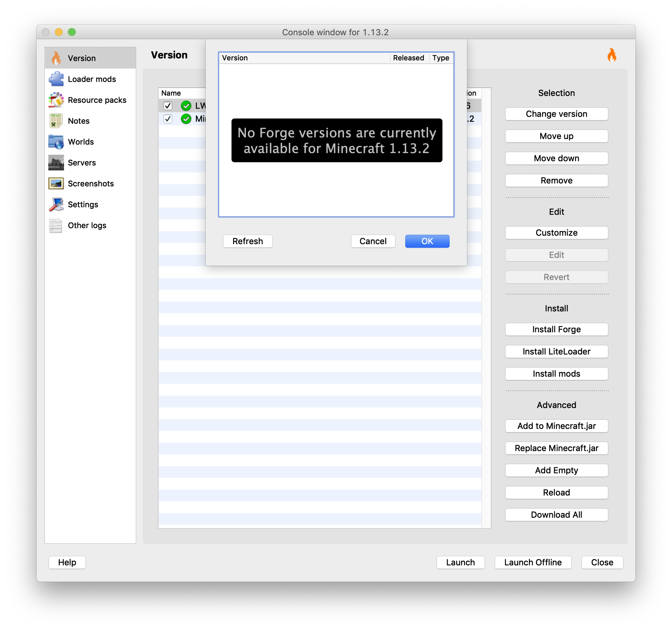The width and height of the screenshot is (672, 630).
Task: Click the Loader mods puzzle piece icon
Action: point(56,79)
